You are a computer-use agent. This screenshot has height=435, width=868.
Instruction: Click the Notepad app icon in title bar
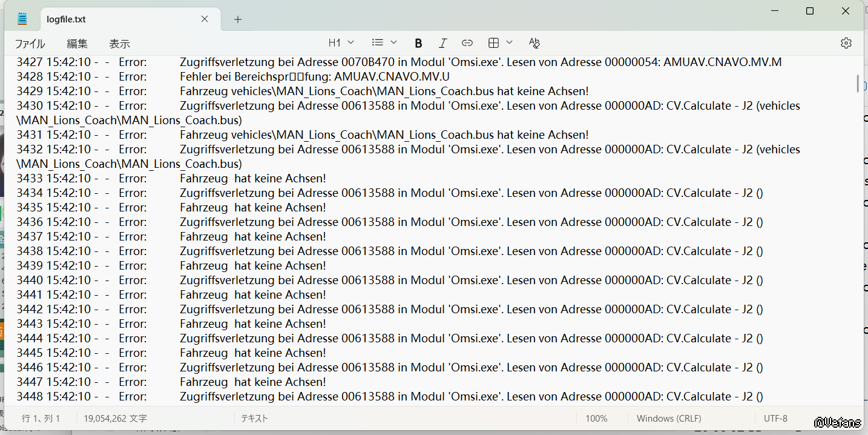click(22, 19)
